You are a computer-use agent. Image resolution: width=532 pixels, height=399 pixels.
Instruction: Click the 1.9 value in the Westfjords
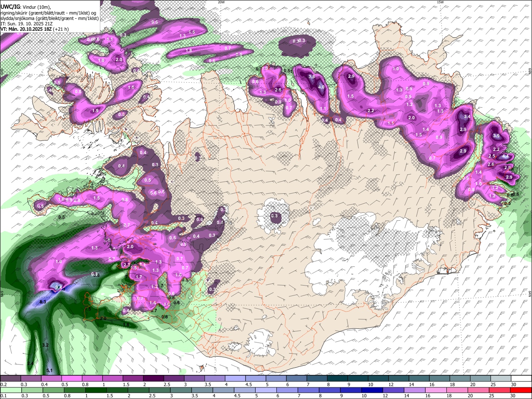(x=95, y=111)
